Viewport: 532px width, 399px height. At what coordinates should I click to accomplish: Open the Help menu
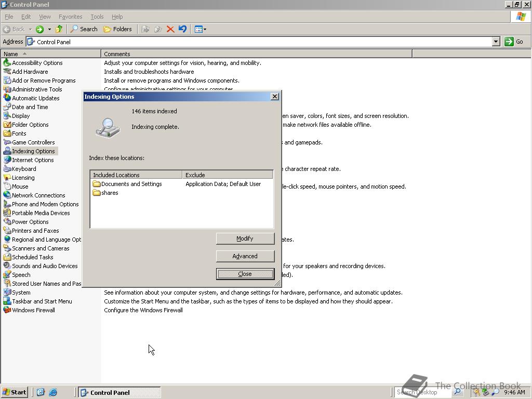(117, 17)
